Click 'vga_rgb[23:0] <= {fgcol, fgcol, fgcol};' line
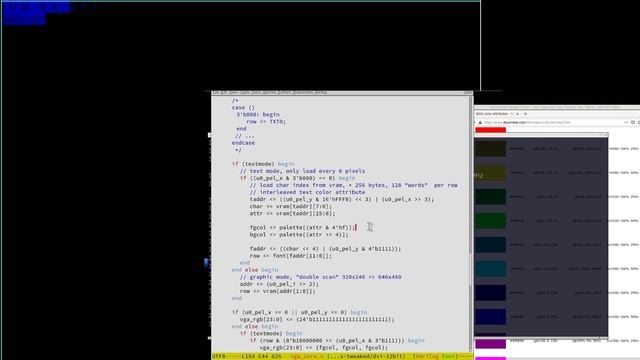Image resolution: width=640 pixels, height=360 pixels. pyautogui.click(x=324, y=347)
